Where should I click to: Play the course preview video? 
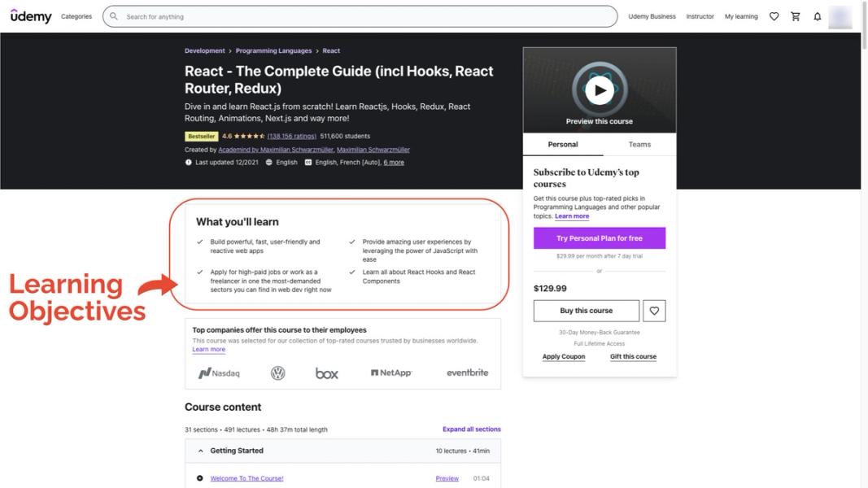(x=599, y=89)
